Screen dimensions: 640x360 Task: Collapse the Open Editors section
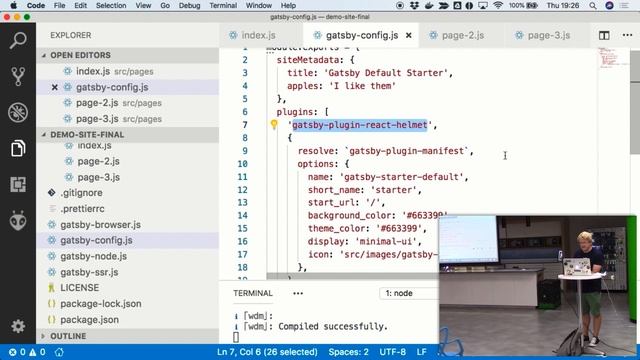pos(127,55)
